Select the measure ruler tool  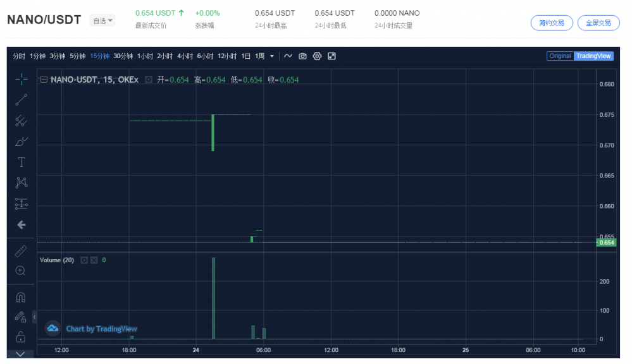click(x=21, y=251)
